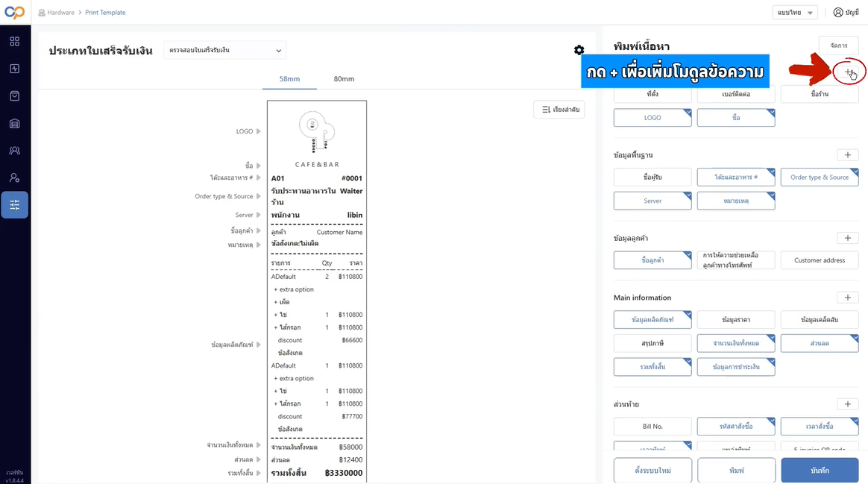The height and width of the screenshot is (484, 868).
Task: Toggle the Server module
Action: tap(652, 201)
